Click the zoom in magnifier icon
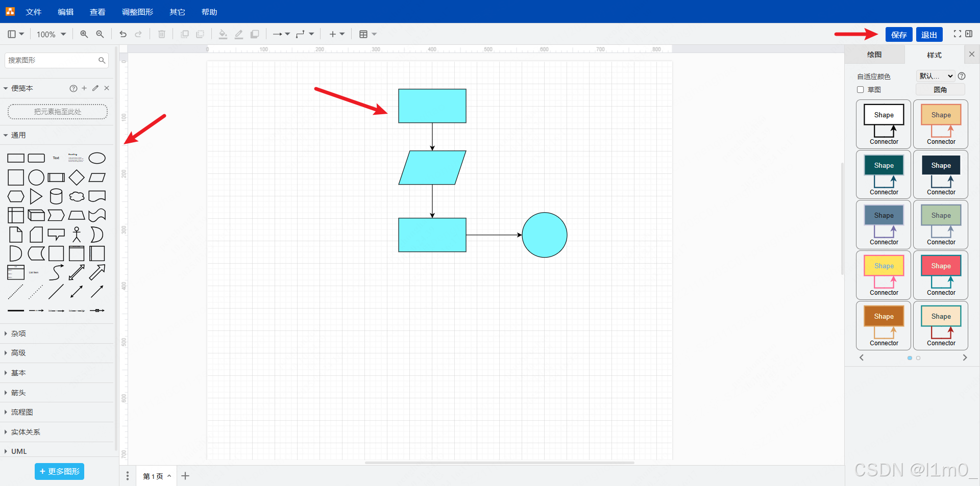The height and width of the screenshot is (486, 980). pyautogui.click(x=84, y=34)
